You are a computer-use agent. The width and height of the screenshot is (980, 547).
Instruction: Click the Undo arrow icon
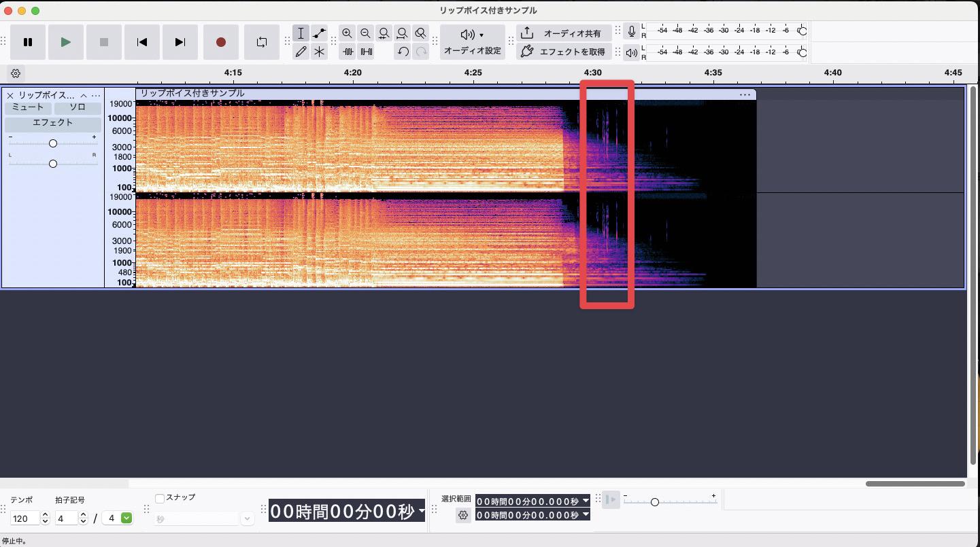click(403, 52)
